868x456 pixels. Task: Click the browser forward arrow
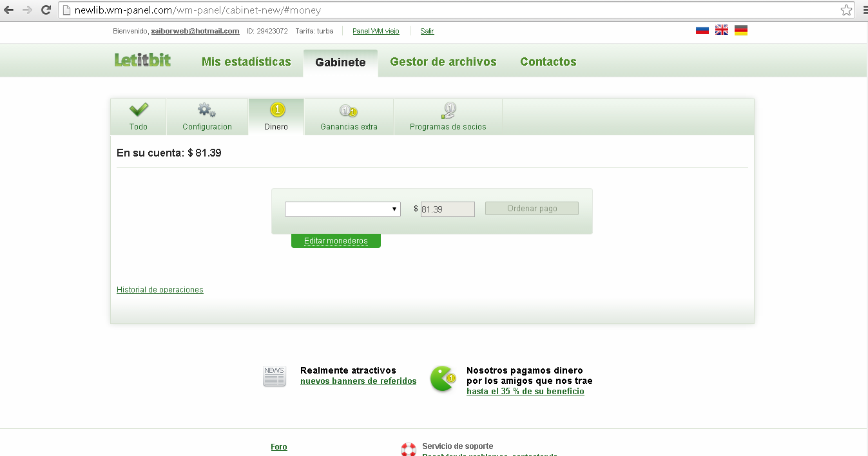[x=27, y=10]
